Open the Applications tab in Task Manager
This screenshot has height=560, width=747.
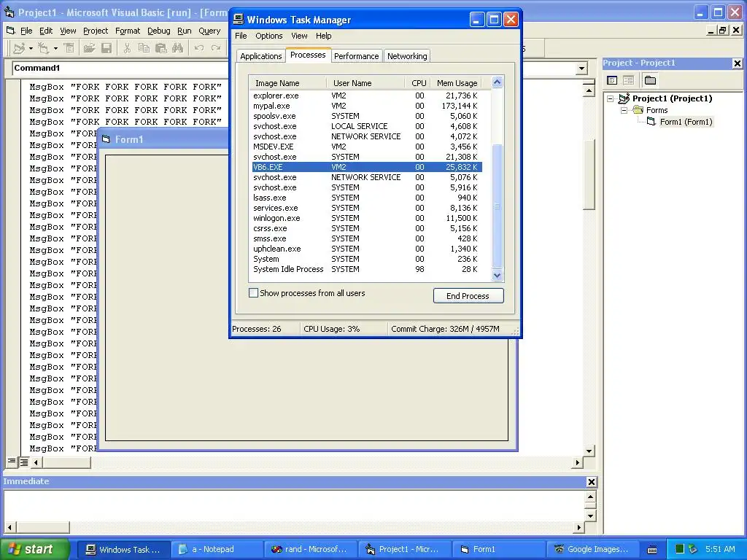(260, 56)
